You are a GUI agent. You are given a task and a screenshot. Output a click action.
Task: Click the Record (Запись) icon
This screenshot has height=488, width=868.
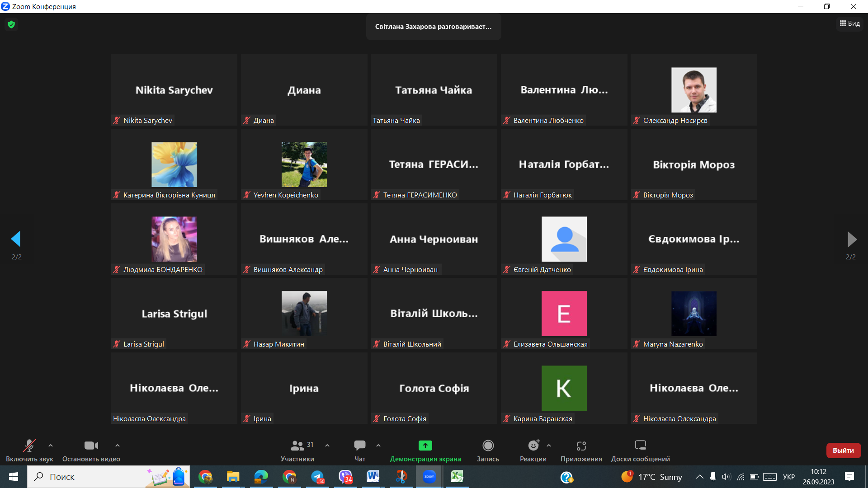488,446
